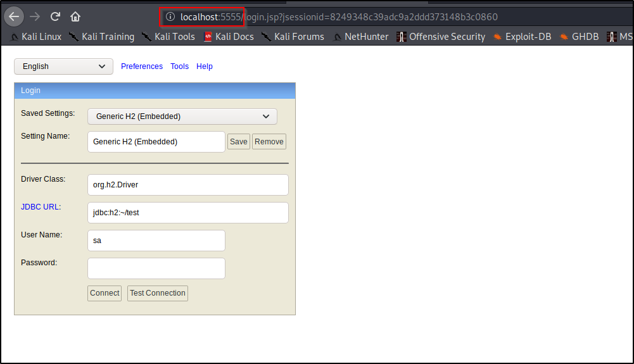
Task: Click the browser forward arrow
Action: [x=35, y=16]
